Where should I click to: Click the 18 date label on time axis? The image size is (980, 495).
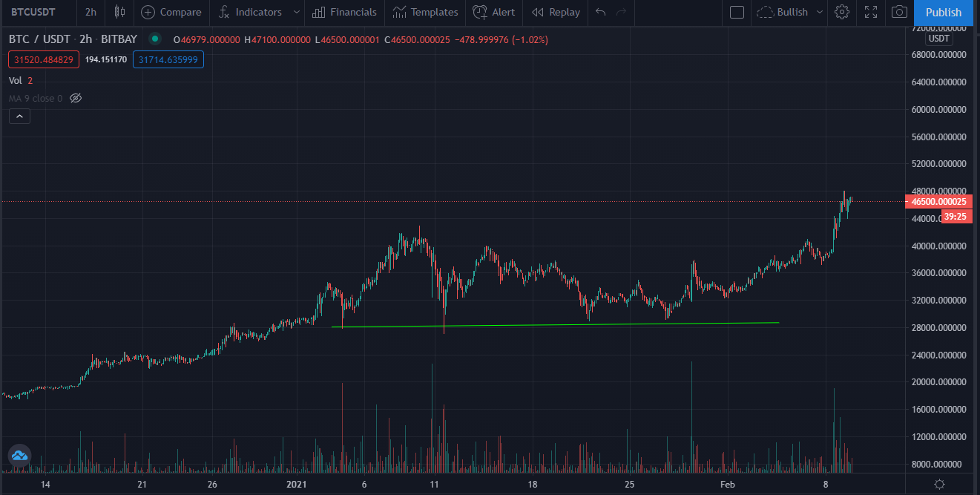point(533,485)
